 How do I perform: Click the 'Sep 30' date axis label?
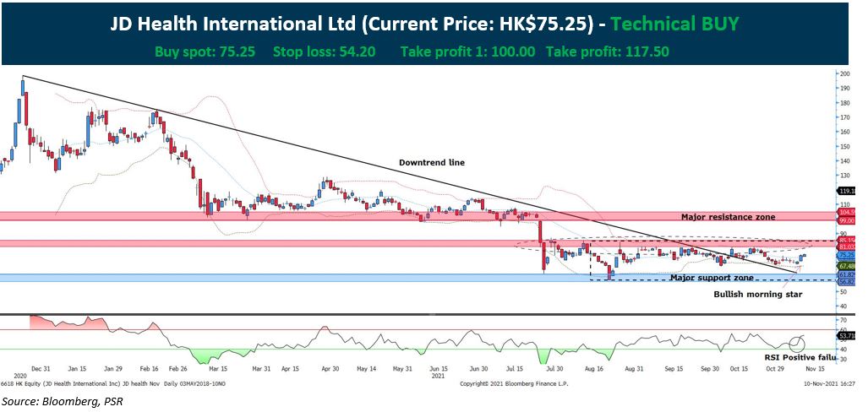(x=710, y=368)
